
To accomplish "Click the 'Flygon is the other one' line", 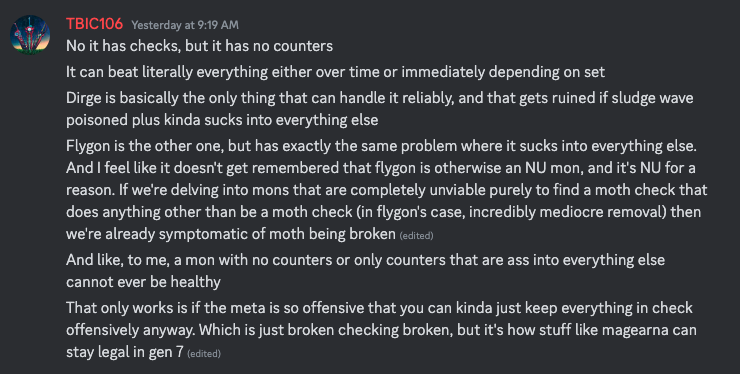I will [x=381, y=146].
